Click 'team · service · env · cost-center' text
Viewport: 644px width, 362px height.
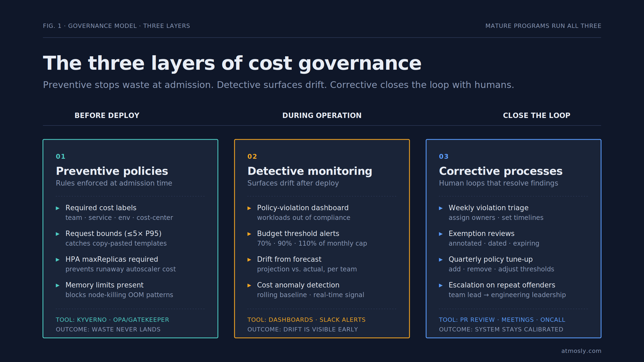point(119,217)
